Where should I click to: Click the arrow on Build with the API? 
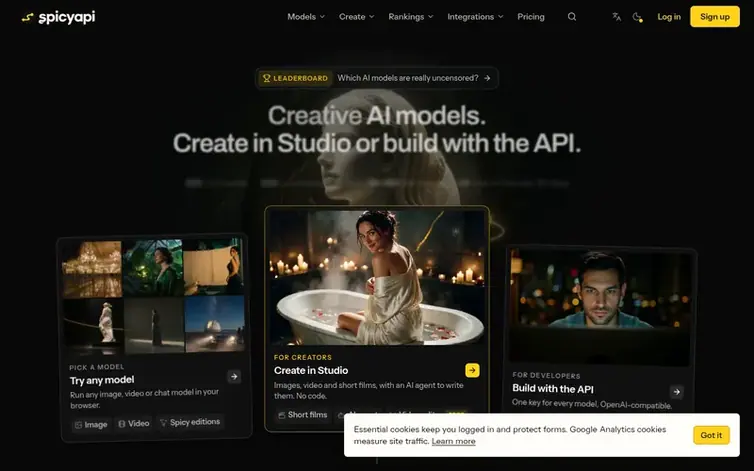pyautogui.click(x=677, y=392)
